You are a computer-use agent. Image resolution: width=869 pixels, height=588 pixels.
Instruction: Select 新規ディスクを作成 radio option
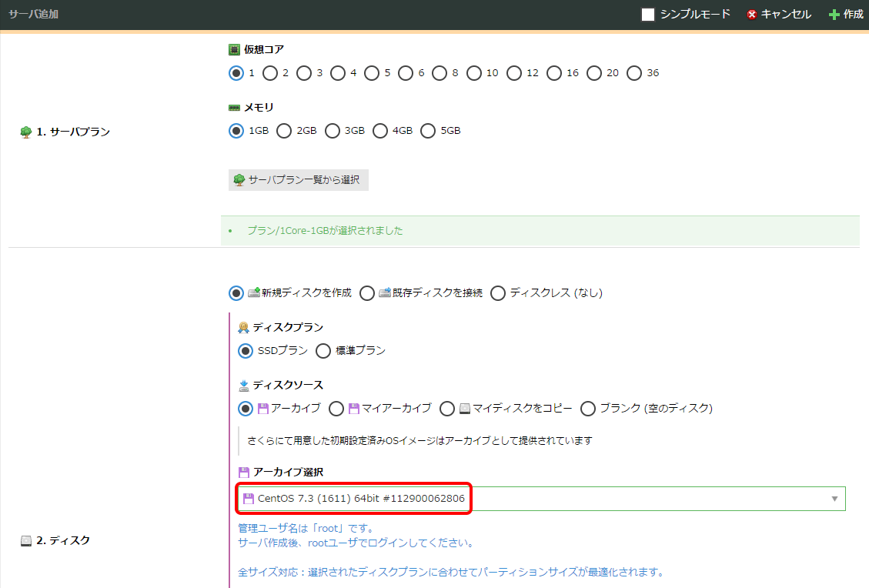click(236, 293)
